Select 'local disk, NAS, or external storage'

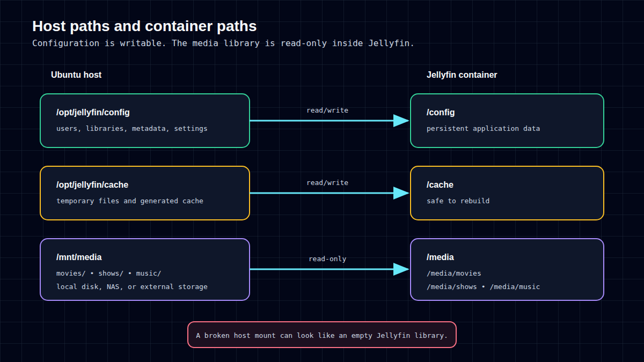click(132, 287)
